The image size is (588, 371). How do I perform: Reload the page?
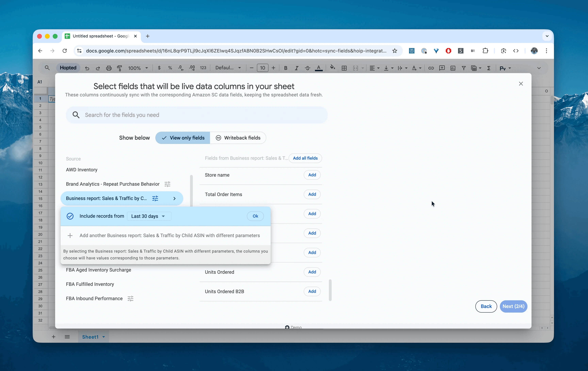[x=65, y=51]
